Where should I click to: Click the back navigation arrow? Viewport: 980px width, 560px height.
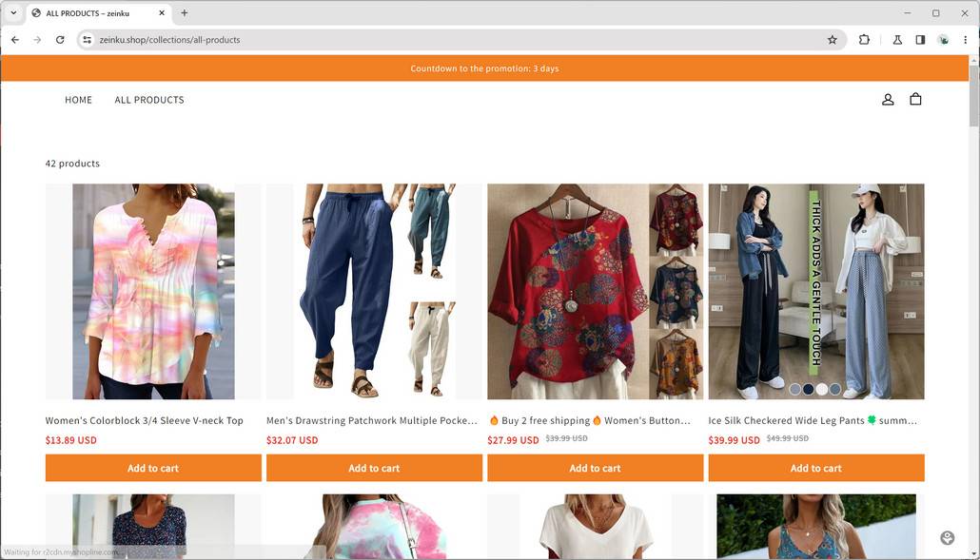point(14,40)
